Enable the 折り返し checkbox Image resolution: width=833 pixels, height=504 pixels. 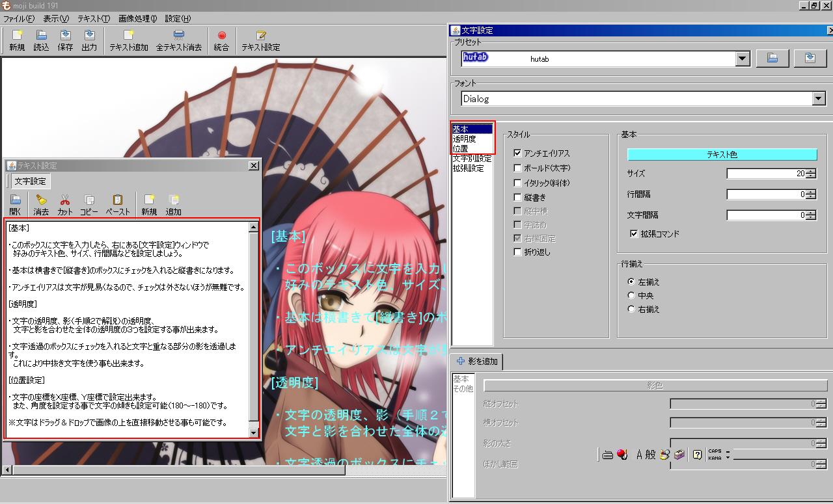517,252
